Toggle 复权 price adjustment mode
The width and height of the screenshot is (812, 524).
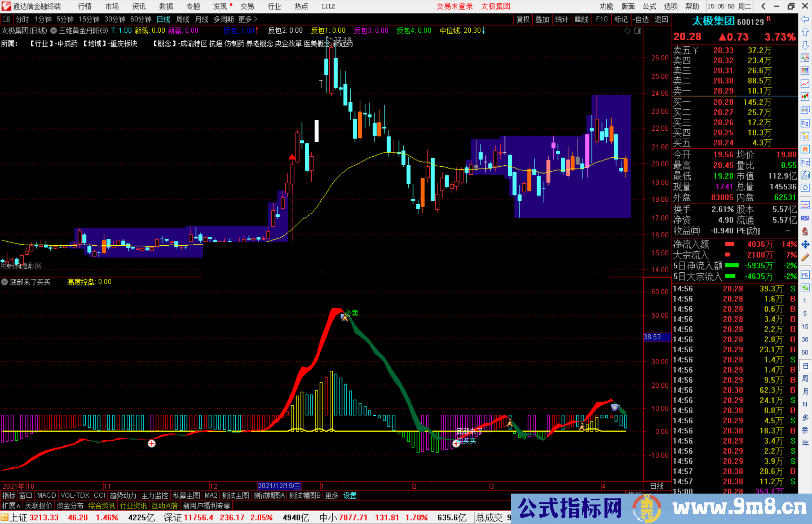coord(523,19)
